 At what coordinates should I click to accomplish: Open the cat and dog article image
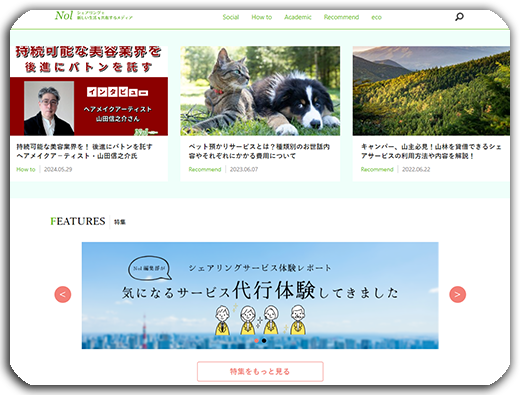pyautogui.click(x=260, y=91)
